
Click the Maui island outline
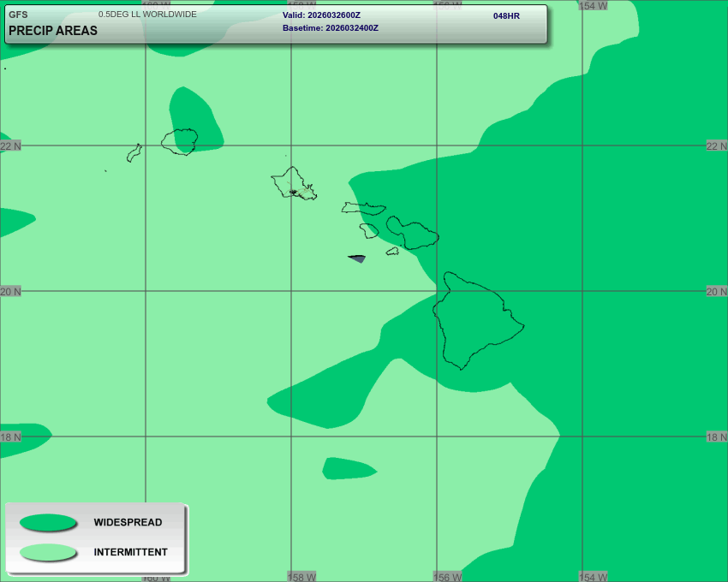[x=414, y=233]
